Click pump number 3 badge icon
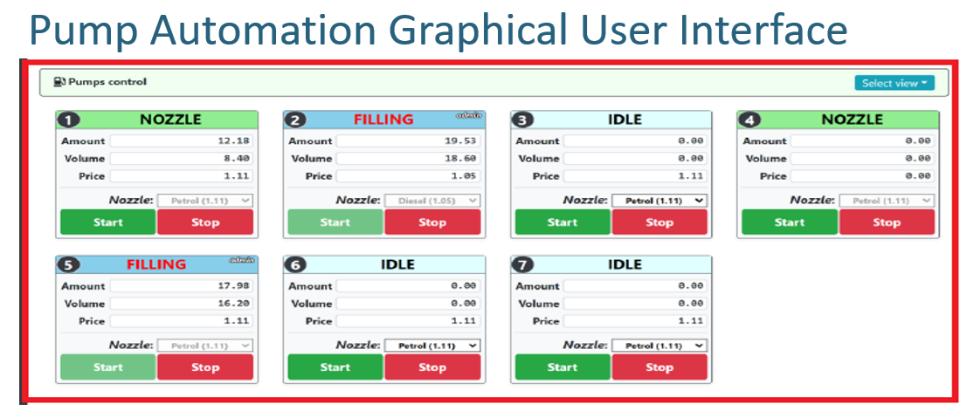This screenshot has width=980, height=411. pos(522,120)
